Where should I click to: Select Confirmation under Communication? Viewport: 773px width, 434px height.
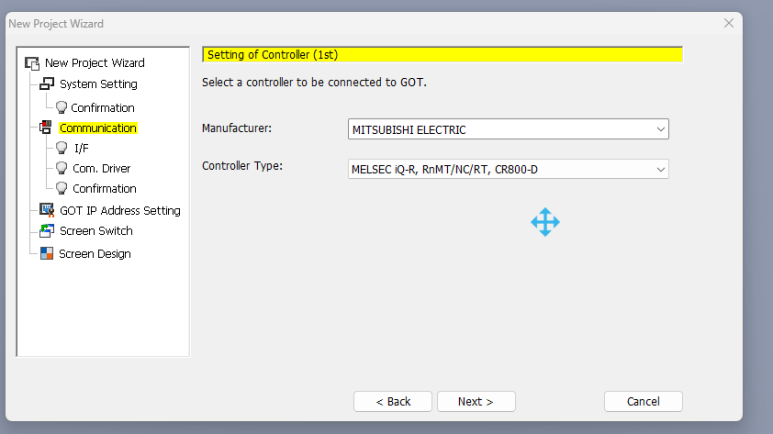click(x=105, y=188)
